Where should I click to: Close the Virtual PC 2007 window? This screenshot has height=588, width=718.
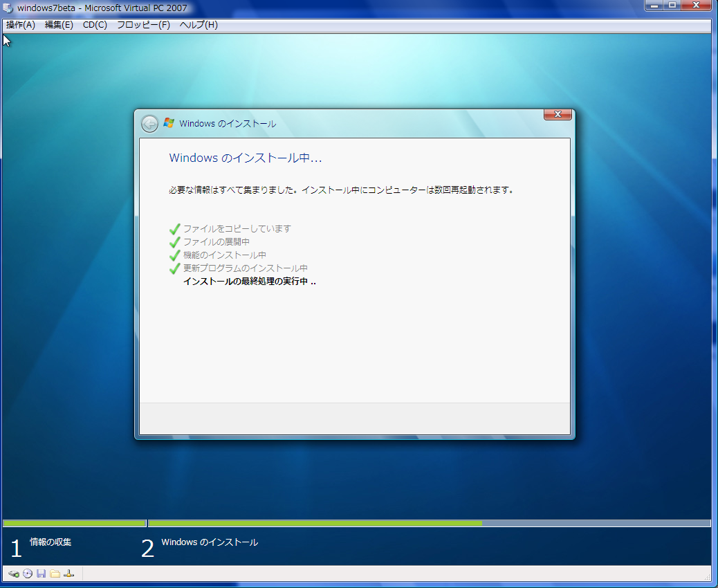click(697, 6)
